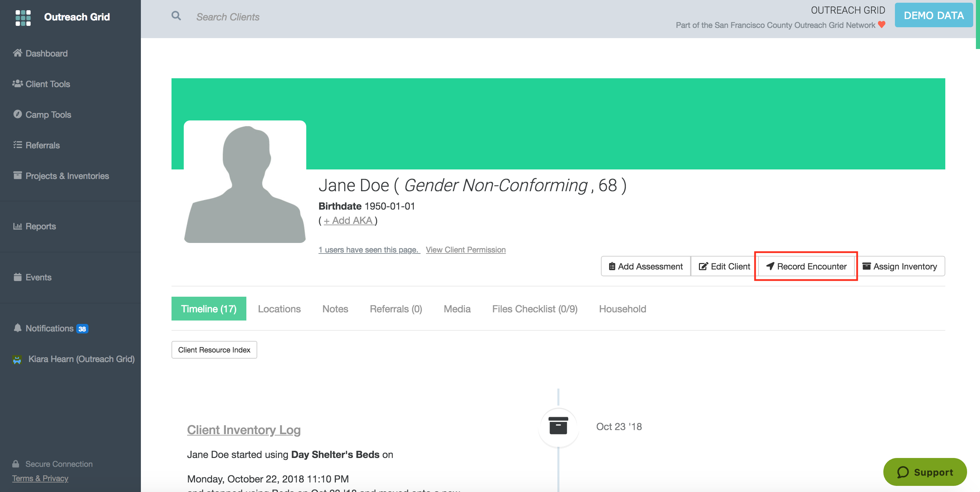Switch to the Locations tab
The image size is (980, 492).
(x=279, y=309)
